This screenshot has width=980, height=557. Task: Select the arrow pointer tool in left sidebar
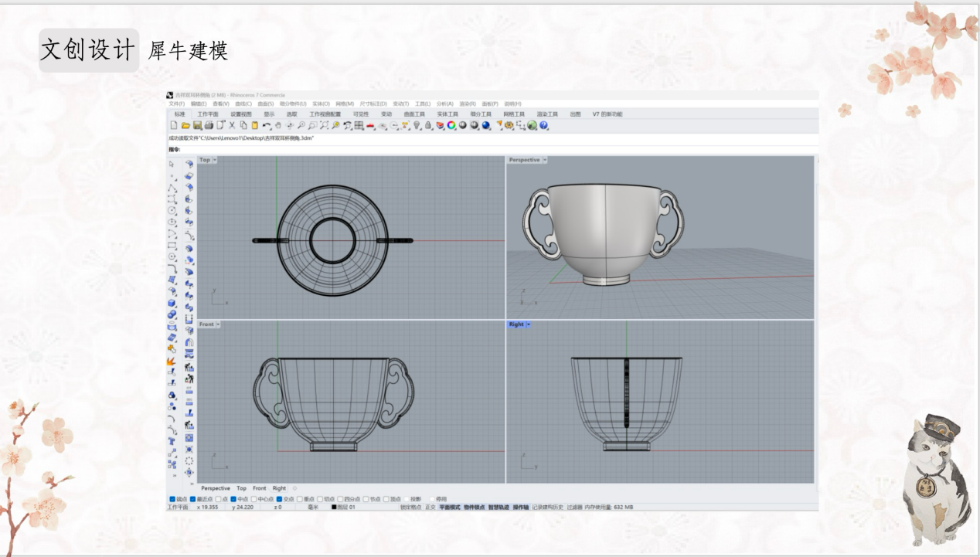172,164
